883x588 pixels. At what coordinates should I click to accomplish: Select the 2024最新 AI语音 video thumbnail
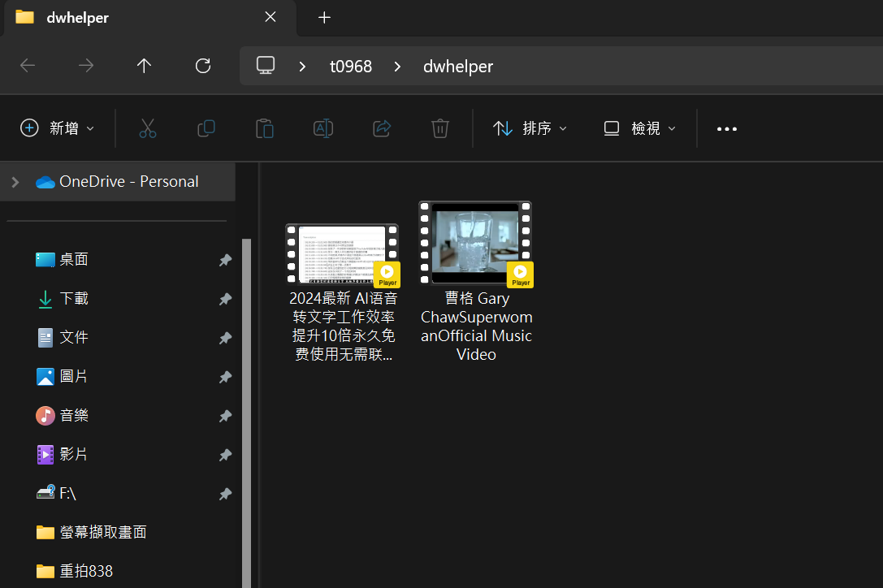pos(342,254)
